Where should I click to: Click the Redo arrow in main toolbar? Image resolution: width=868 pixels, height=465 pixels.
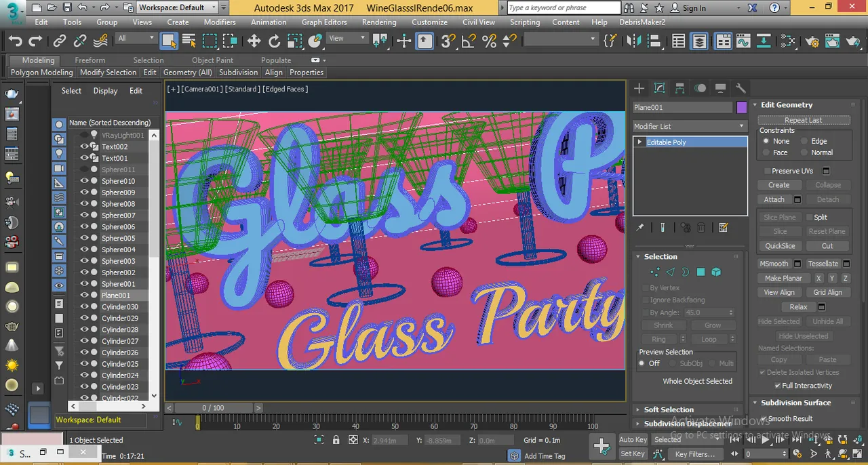35,41
